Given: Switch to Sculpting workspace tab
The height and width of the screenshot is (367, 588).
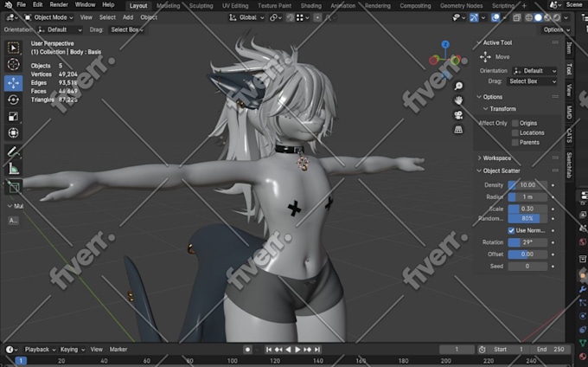Looking at the screenshot, I should coord(201,6).
